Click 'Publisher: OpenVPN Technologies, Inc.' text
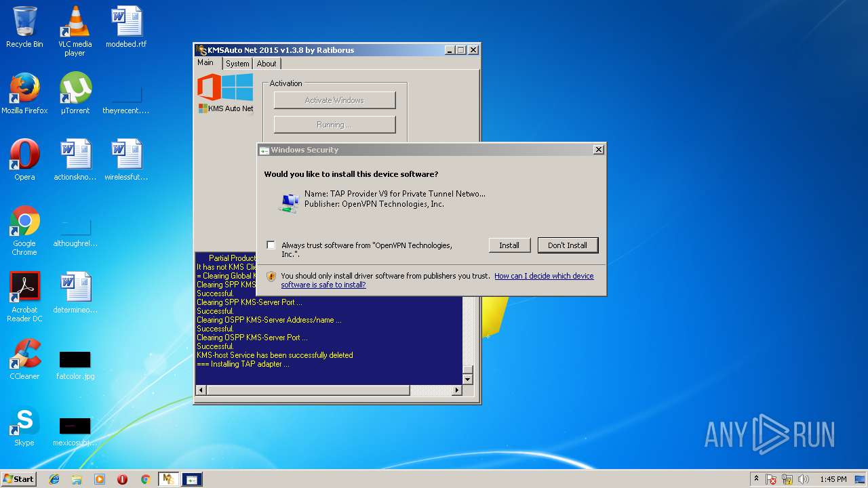868x488 pixels. click(374, 204)
